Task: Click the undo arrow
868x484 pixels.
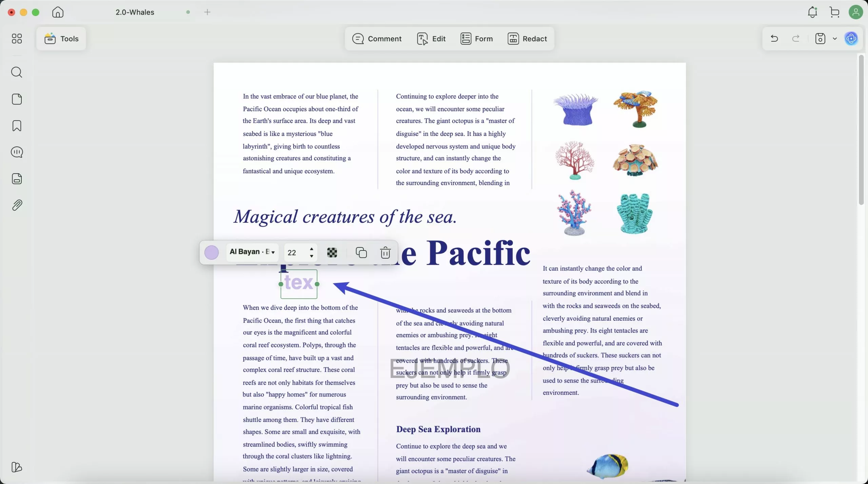Action: pyautogui.click(x=774, y=39)
